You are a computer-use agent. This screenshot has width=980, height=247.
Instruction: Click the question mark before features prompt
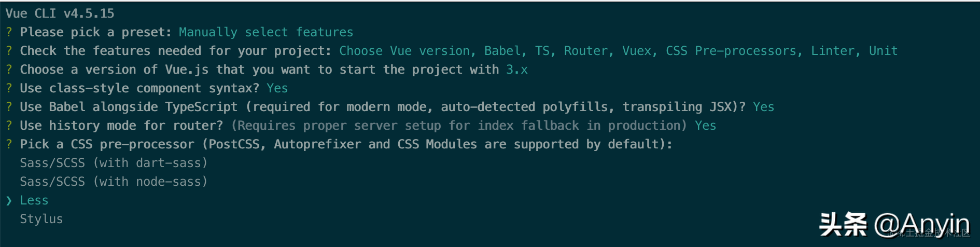point(9,51)
